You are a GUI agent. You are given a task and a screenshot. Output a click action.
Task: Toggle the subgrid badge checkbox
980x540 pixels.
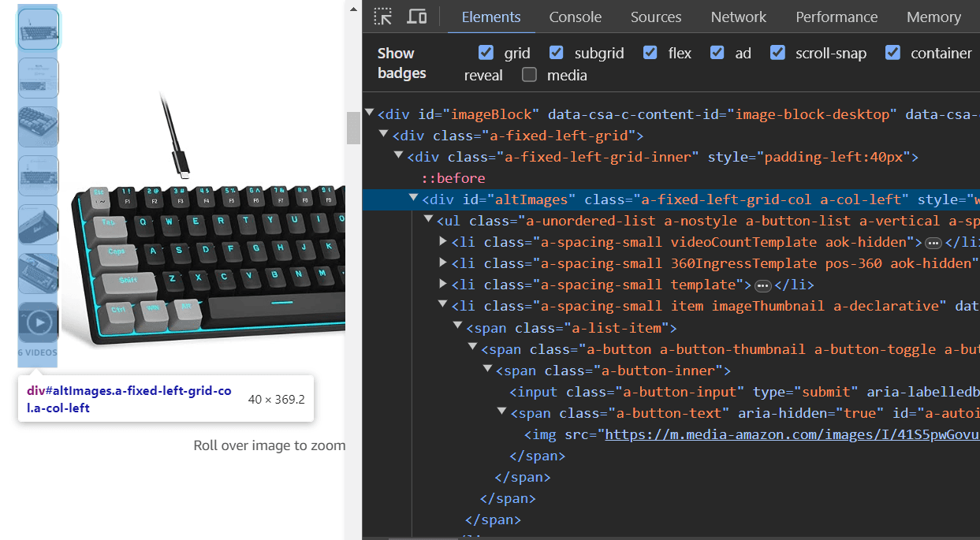(556, 52)
